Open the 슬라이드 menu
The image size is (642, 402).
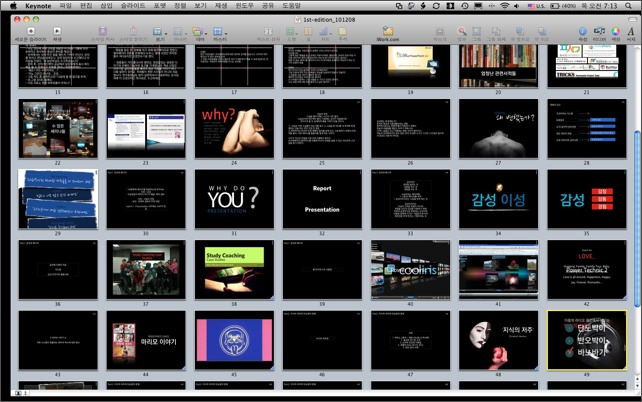tap(133, 6)
